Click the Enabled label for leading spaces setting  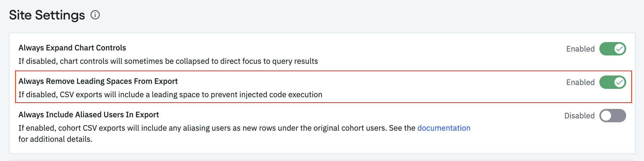(x=580, y=82)
